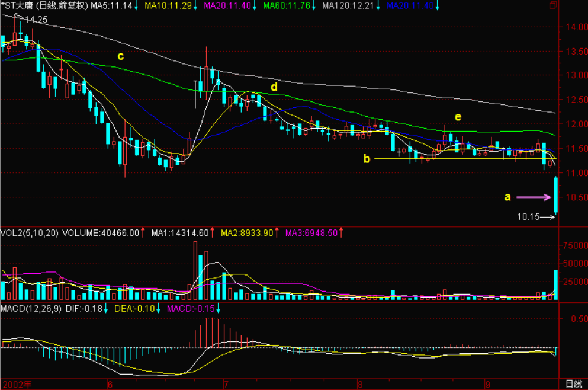588x390 pixels.
Task: Click the 12.00 mark on the price axis
Action: [x=571, y=124]
